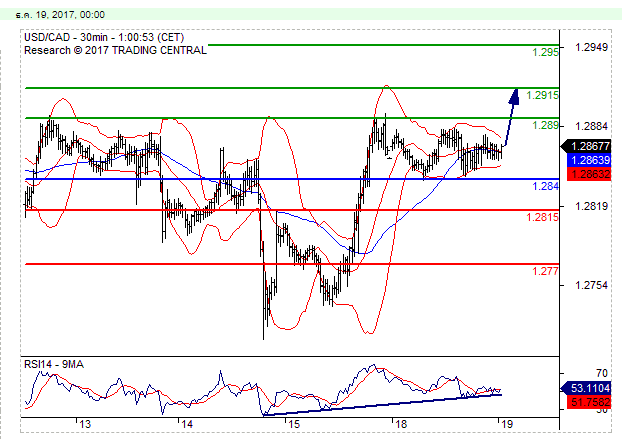622x439 pixels.
Task: Click the RSI14 - 9MA indicator label
Action: [54, 364]
